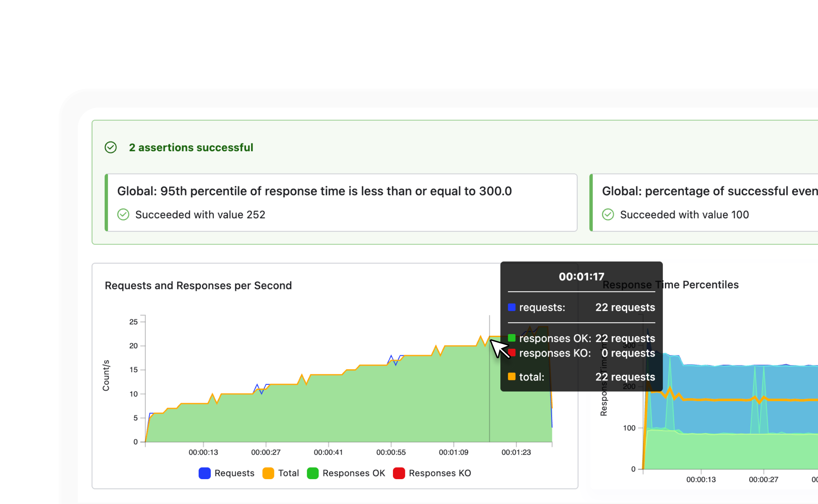Click the 'Count/s' y-axis label
Screen dimensions: 818x504
click(106, 375)
